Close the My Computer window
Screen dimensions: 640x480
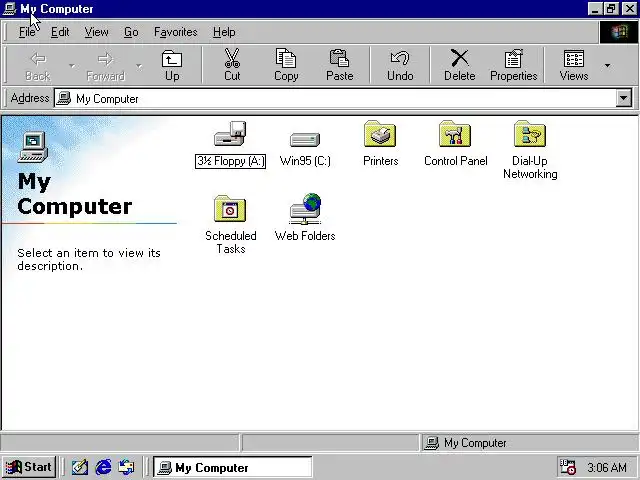pyautogui.click(x=629, y=9)
